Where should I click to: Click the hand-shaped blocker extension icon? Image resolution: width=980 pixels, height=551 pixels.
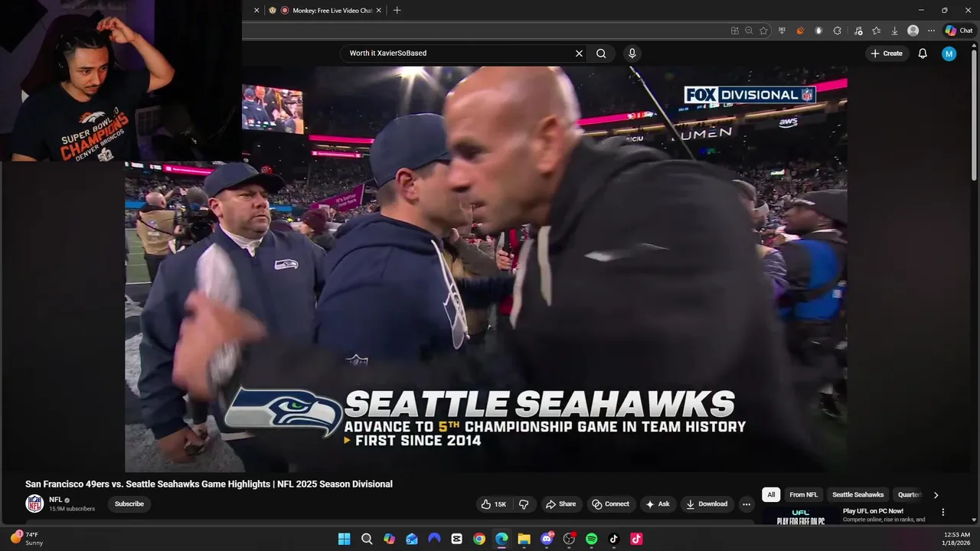pos(818,31)
